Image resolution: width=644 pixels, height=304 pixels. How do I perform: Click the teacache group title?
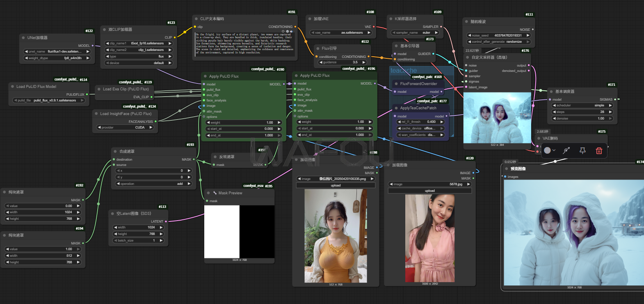(403, 71)
